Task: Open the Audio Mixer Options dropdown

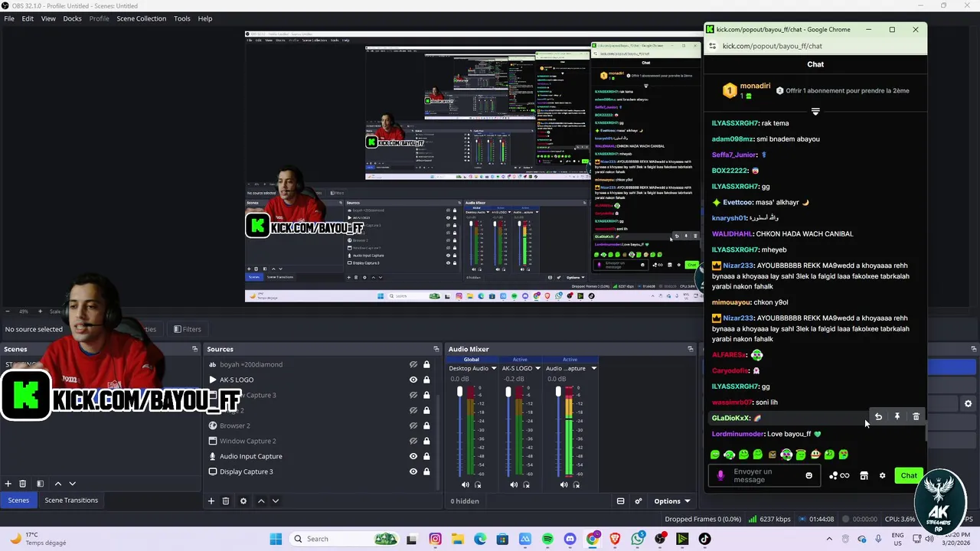Action: [671, 501]
